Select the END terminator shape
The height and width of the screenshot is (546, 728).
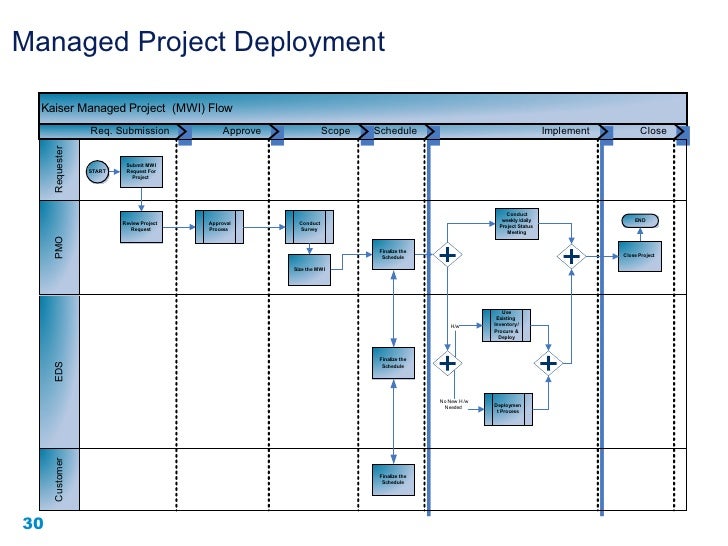[x=640, y=221]
